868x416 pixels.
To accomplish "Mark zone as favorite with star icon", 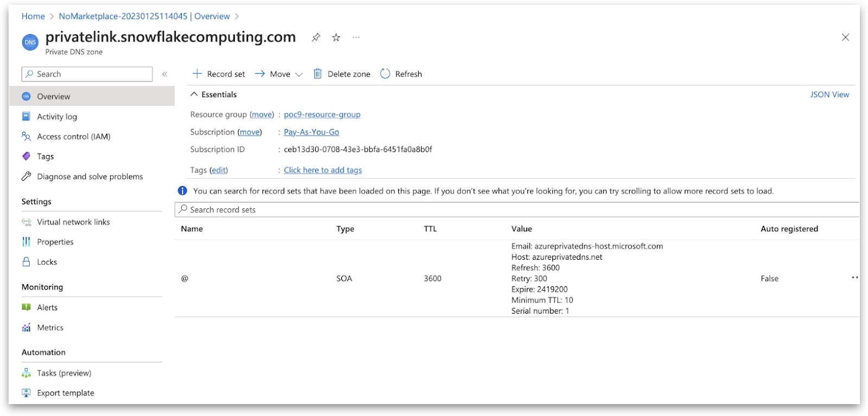I will 336,37.
